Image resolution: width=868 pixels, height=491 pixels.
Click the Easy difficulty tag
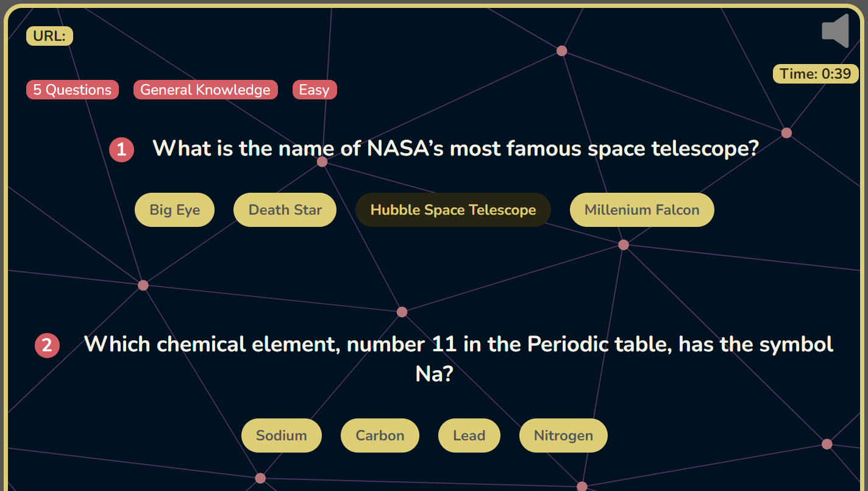coord(314,90)
